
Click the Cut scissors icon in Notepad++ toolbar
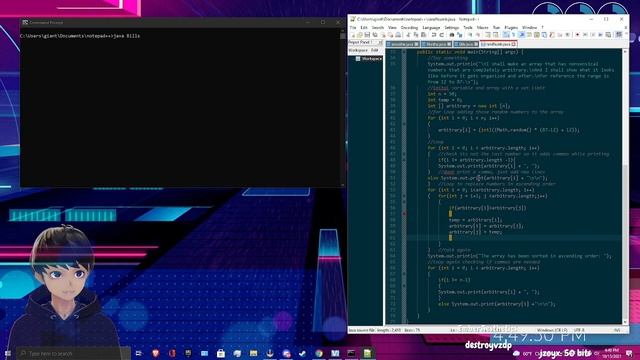pos(408,35)
